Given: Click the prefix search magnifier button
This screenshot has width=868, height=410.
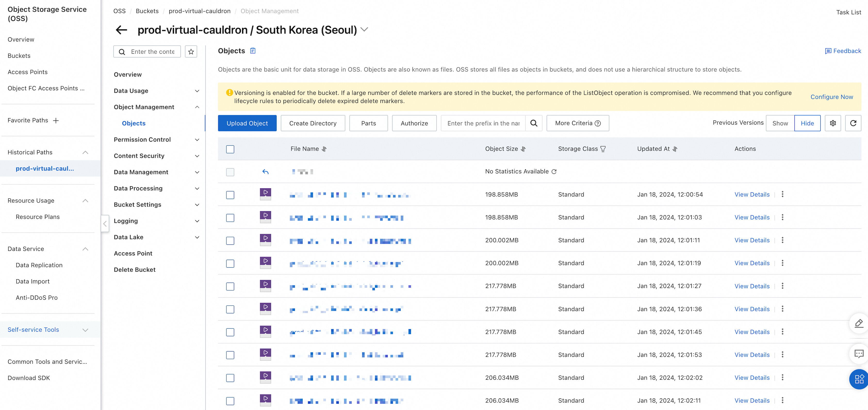Looking at the screenshot, I should (534, 123).
